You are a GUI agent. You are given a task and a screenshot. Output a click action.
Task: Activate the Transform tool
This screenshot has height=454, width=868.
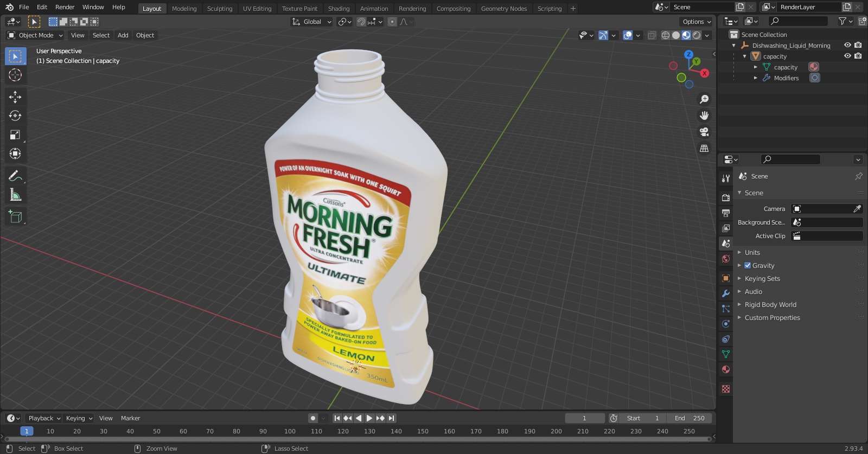pyautogui.click(x=15, y=154)
